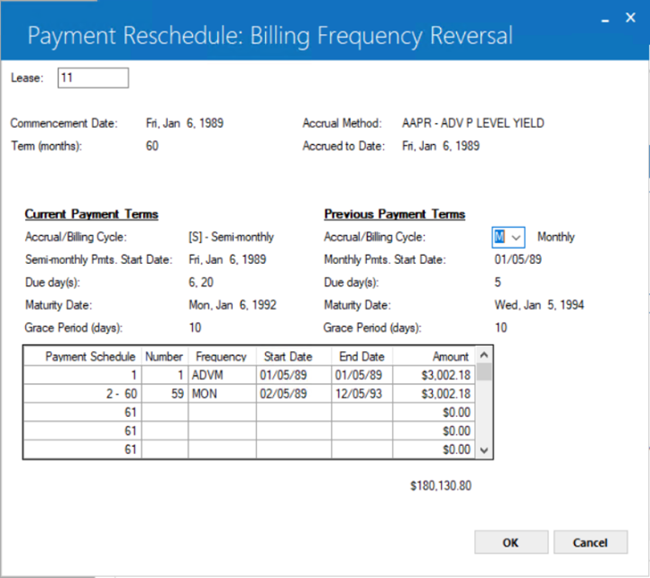The height and width of the screenshot is (578, 650).
Task: Click the Amount column header
Action: pyautogui.click(x=434, y=356)
